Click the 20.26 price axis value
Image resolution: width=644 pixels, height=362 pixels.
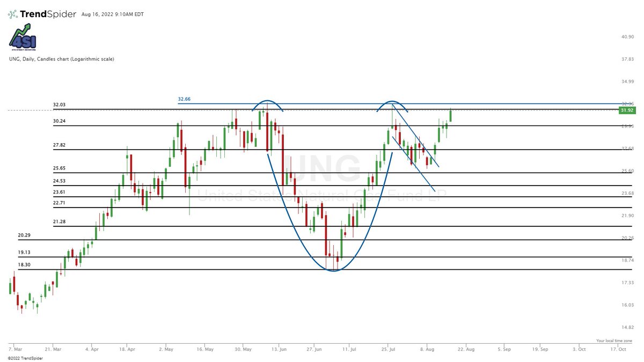click(627, 238)
